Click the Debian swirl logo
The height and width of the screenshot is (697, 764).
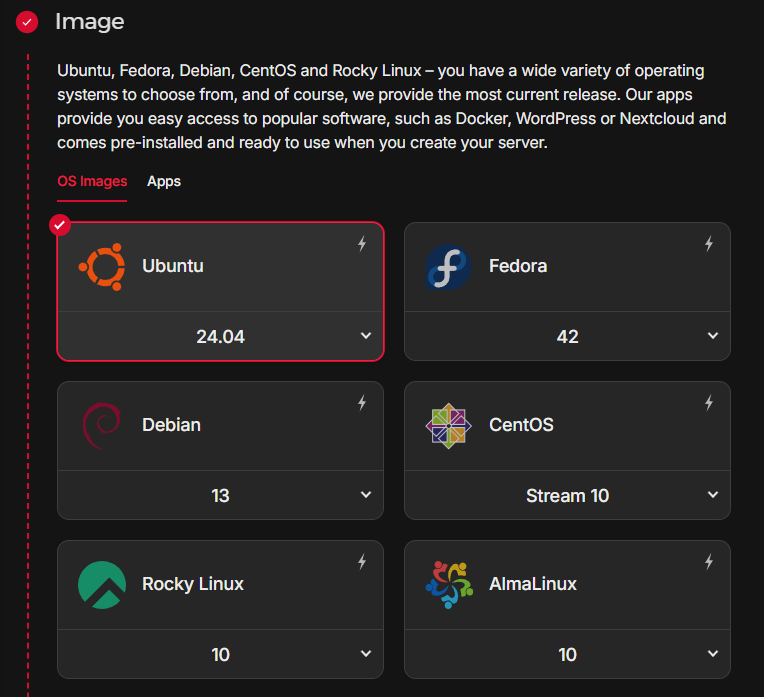click(102, 425)
